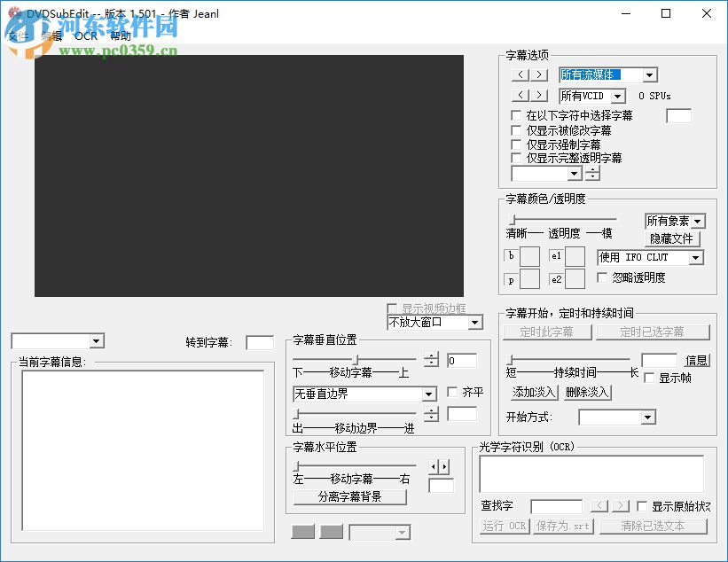Open the 所有流媒体 dropdown

[650, 74]
